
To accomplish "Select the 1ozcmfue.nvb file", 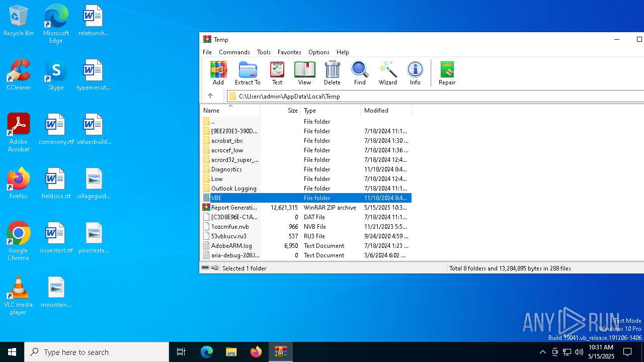I will click(x=306, y=227).
